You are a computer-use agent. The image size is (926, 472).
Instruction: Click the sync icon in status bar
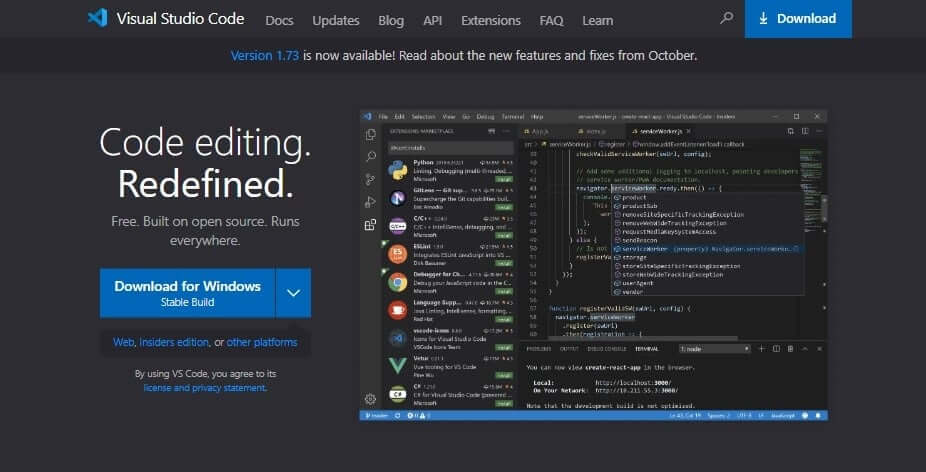[397, 416]
